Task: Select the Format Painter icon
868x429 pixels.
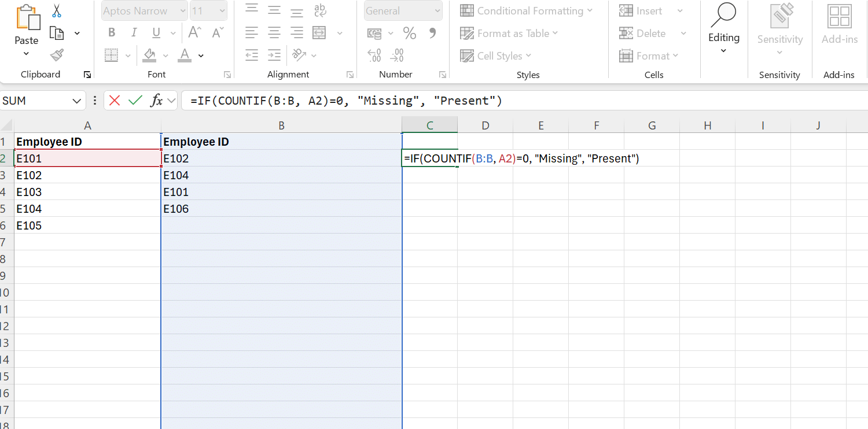Action: click(x=56, y=55)
